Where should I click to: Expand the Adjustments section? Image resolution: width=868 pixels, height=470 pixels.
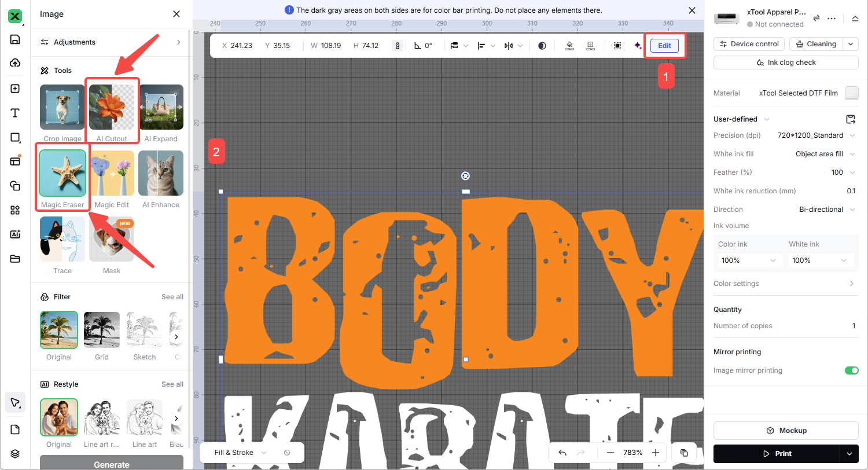(111, 42)
